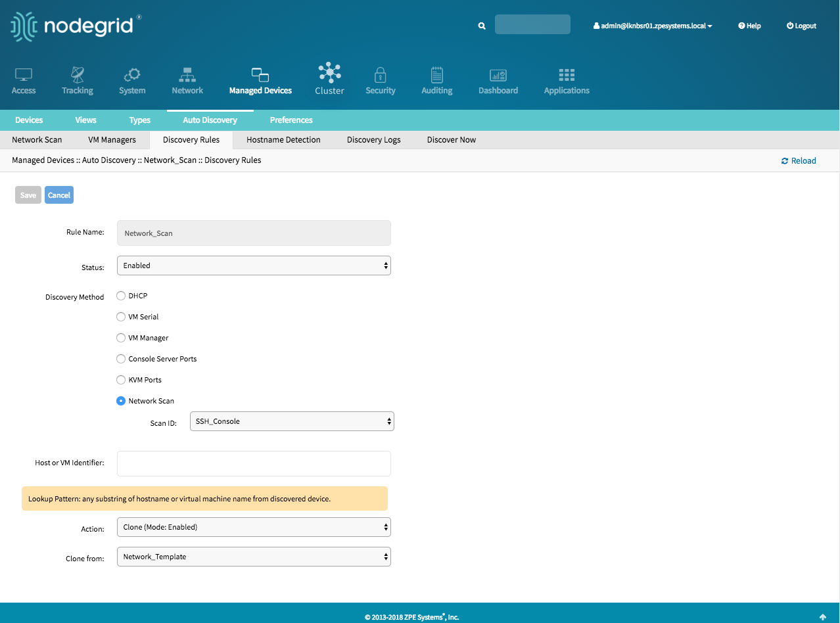Switch to the Types tab
The width and height of the screenshot is (840, 623).
tap(140, 120)
